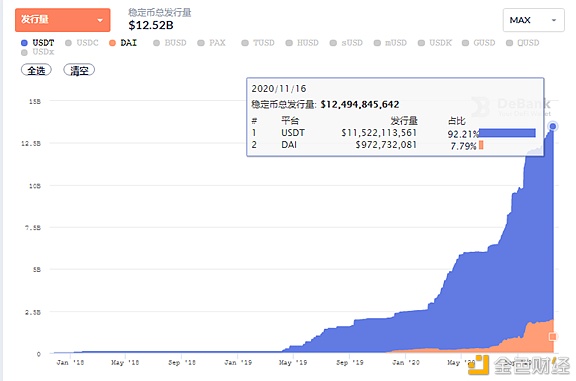
Task: Click the blue data point marker on the chart
Action: (553, 126)
